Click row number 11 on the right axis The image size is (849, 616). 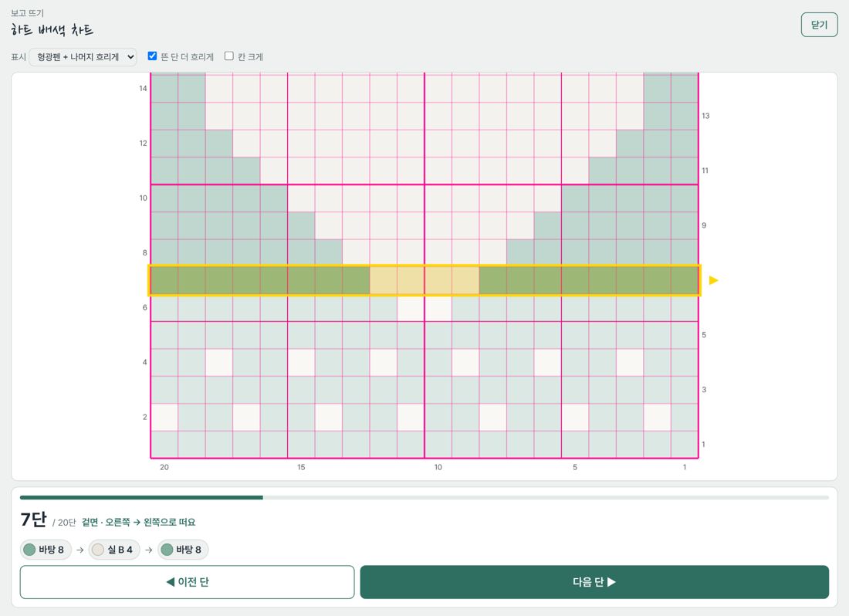tap(705, 171)
